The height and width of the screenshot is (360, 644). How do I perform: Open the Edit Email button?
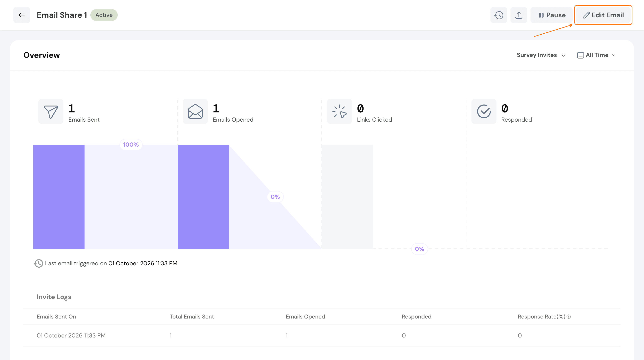(603, 15)
